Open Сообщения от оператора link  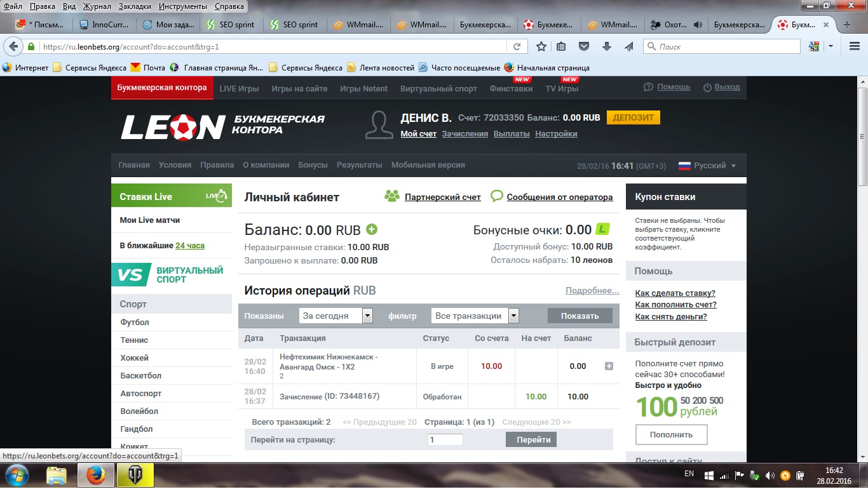coord(560,197)
